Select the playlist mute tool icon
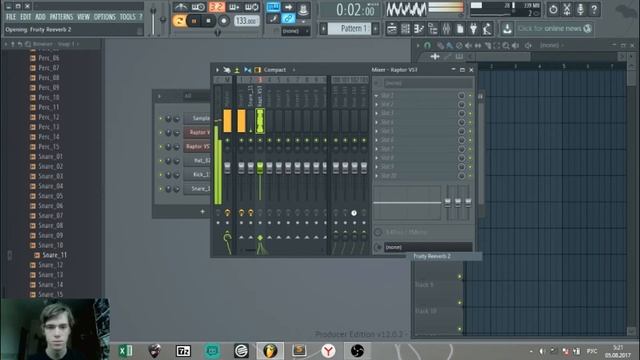The image size is (640, 360). [468, 45]
